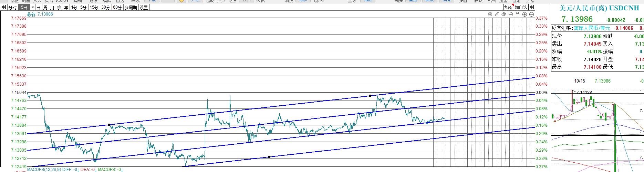Click the 美元/人民币(离) USDCNH title

(599, 8)
